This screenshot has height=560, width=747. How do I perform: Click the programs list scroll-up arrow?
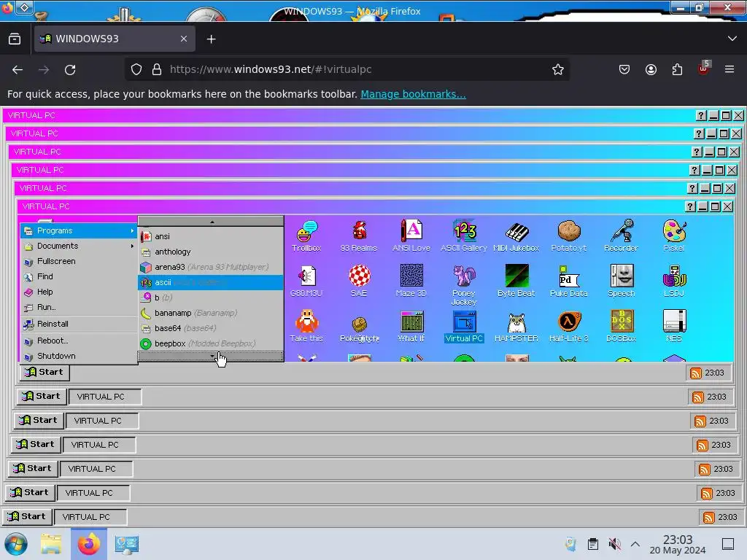211,222
